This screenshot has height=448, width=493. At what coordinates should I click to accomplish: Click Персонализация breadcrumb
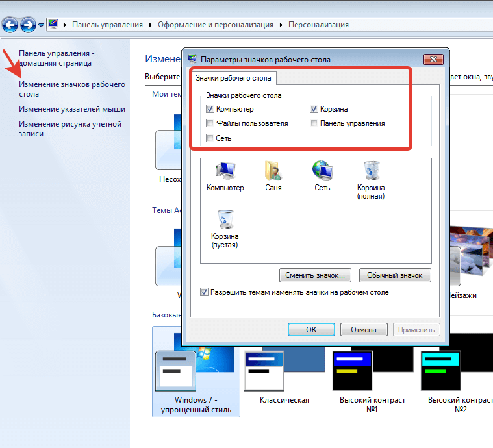[x=318, y=25]
